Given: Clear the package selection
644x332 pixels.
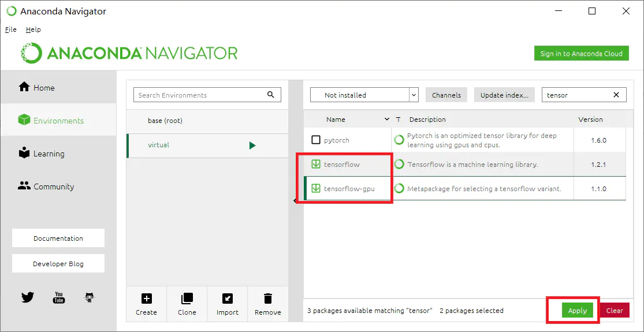Looking at the screenshot, I should 615,311.
